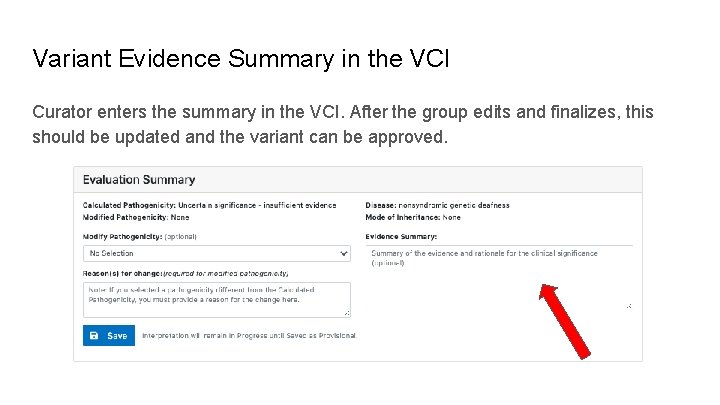The image size is (720, 405).
Task: Click the Curator enters the summary paragraph
Action: [x=342, y=124]
